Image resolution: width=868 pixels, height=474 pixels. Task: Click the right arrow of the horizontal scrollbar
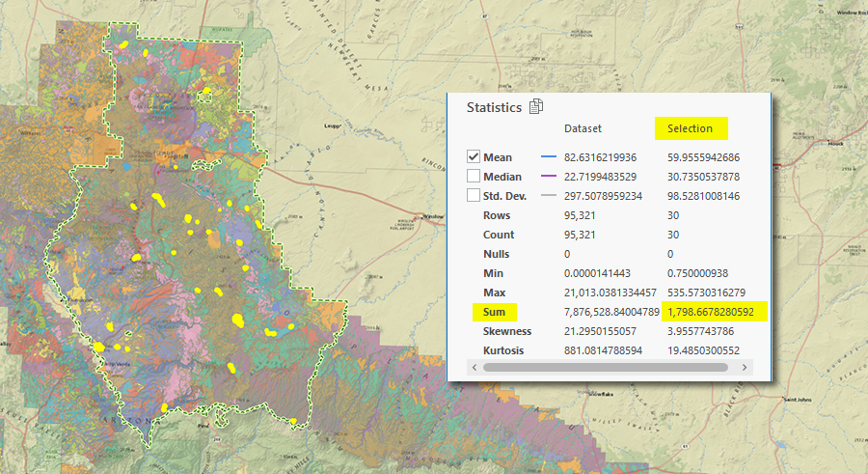[745, 367]
